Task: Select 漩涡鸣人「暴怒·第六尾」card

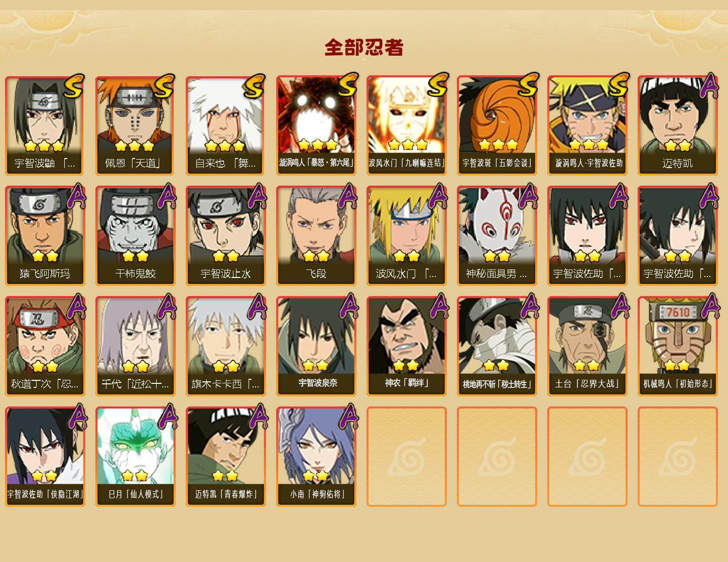Action: click(316, 125)
